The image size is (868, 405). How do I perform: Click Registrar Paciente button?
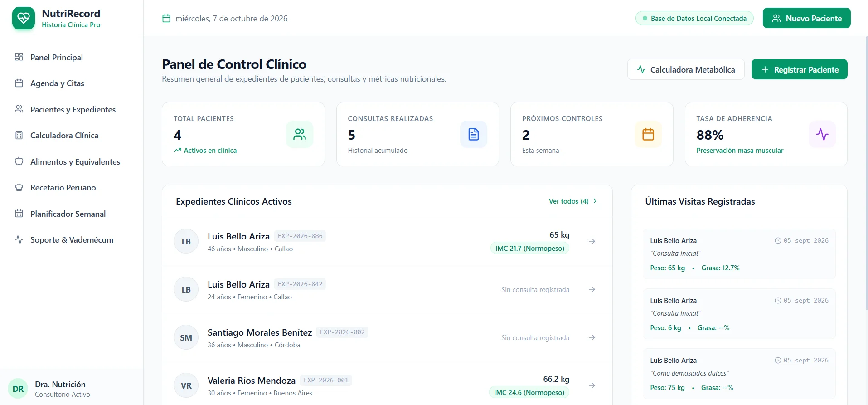pyautogui.click(x=799, y=69)
